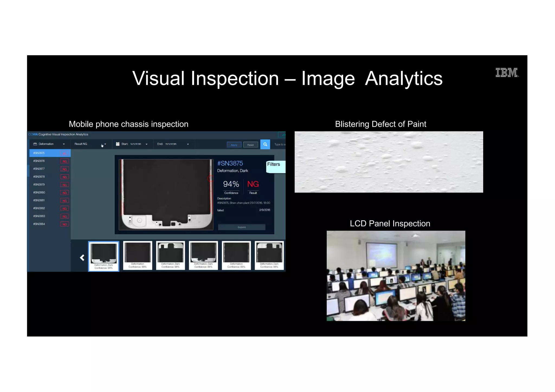Click the left arrow in thumbnail strip

point(82,258)
